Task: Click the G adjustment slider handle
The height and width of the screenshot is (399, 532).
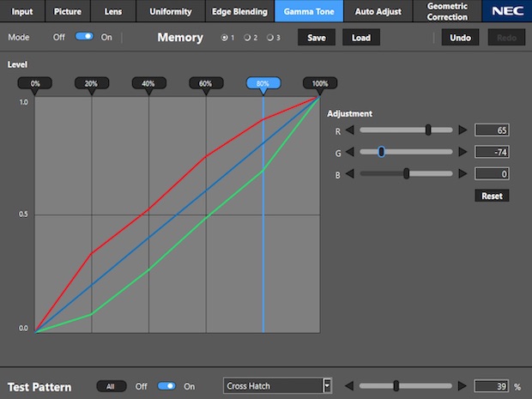Action: pos(380,152)
